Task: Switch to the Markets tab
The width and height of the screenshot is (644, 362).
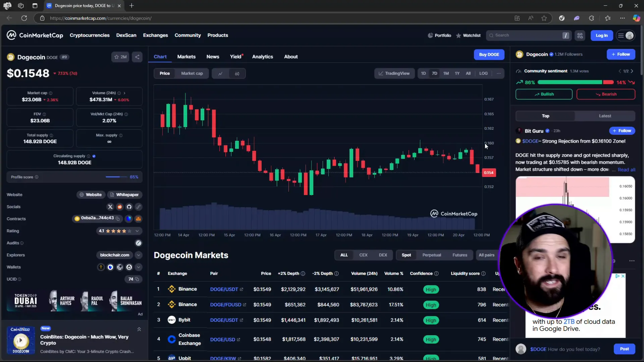Action: coord(186,57)
